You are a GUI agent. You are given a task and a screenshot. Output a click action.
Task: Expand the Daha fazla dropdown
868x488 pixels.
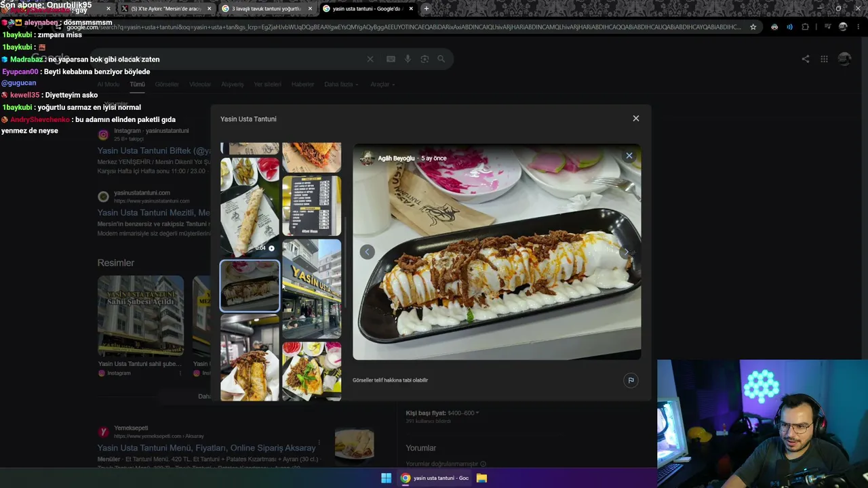pyautogui.click(x=341, y=85)
